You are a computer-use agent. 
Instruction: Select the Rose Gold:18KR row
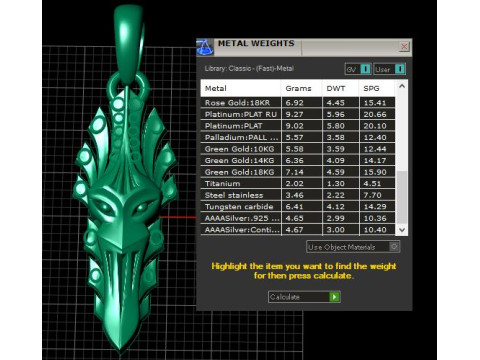(298, 103)
